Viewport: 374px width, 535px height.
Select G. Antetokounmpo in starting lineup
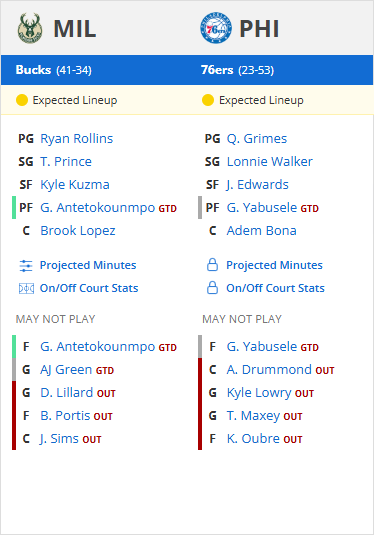98,207
